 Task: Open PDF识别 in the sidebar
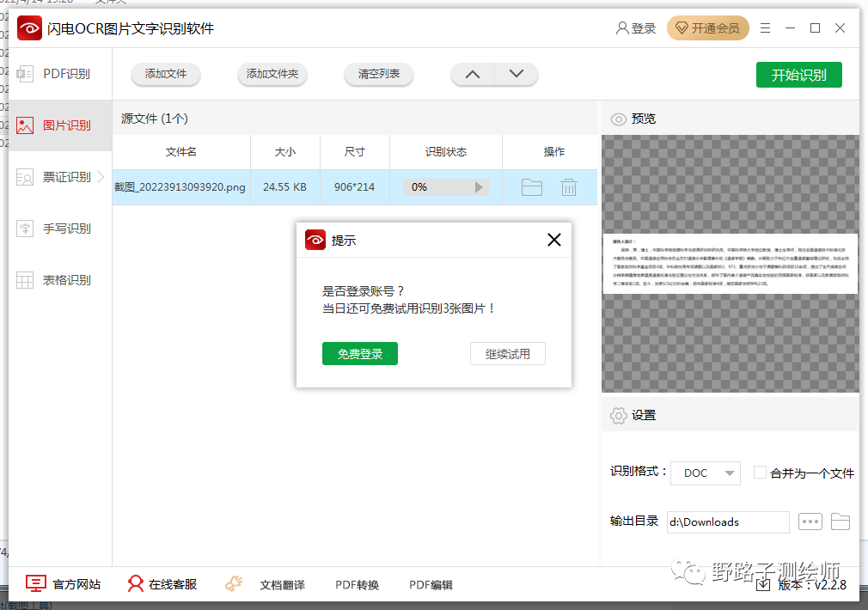tap(60, 74)
